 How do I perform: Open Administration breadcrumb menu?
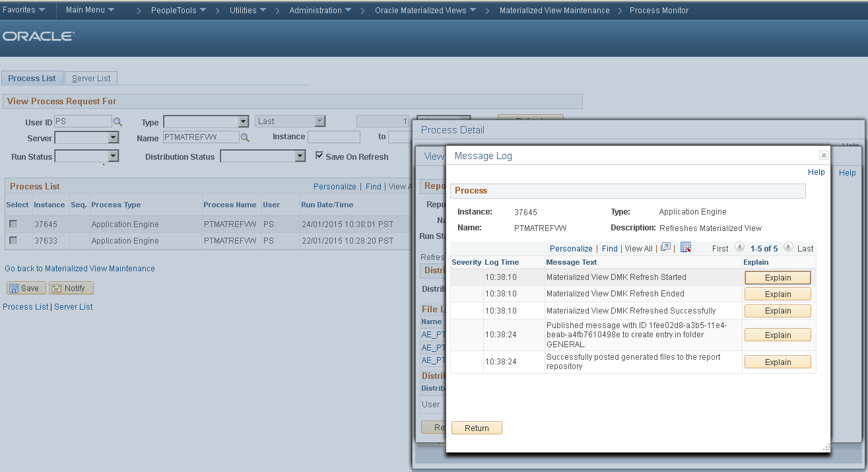321,11
